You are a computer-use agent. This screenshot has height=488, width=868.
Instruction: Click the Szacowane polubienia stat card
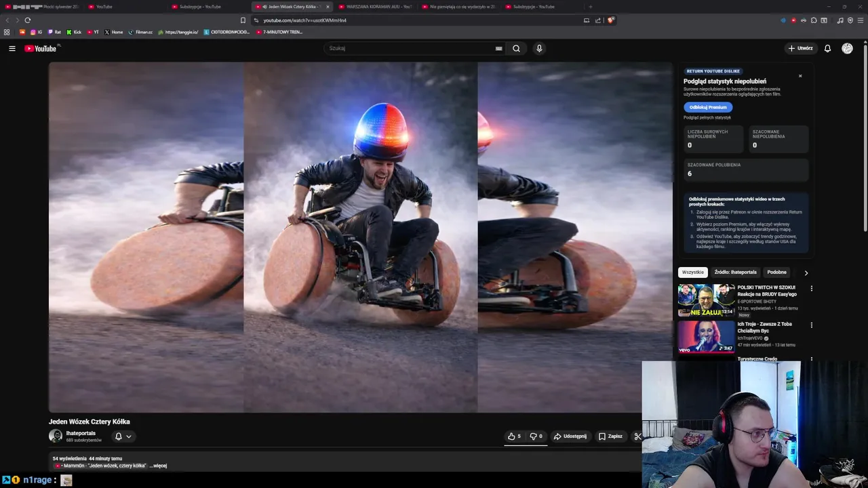click(746, 170)
